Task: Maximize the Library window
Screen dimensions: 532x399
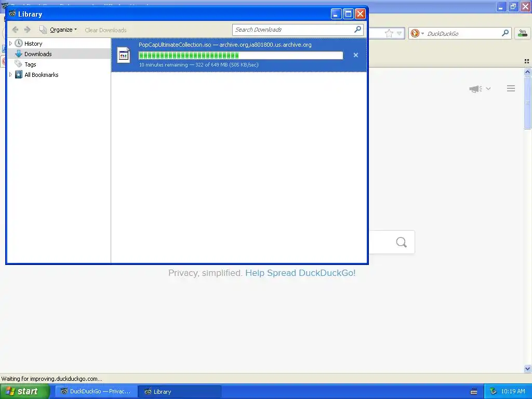Action: point(348,14)
